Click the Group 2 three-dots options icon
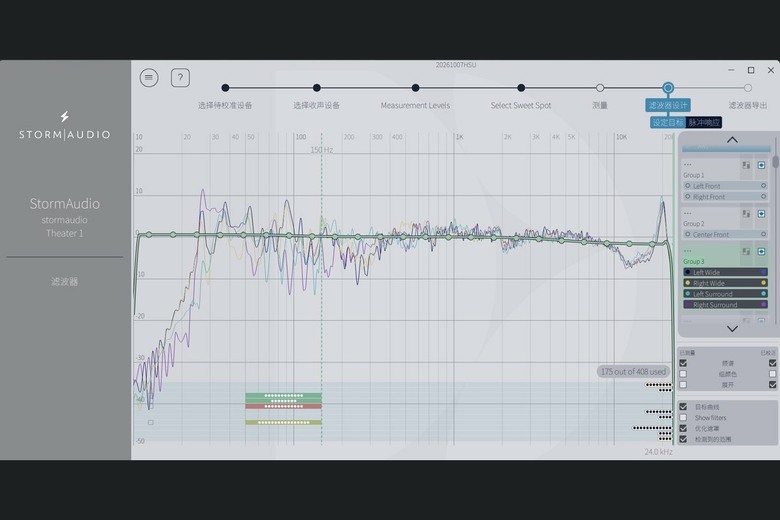The image size is (780, 520). pos(687,213)
